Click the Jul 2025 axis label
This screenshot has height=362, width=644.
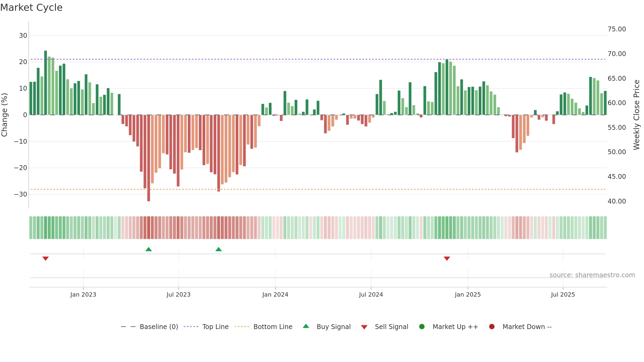[x=563, y=295]
